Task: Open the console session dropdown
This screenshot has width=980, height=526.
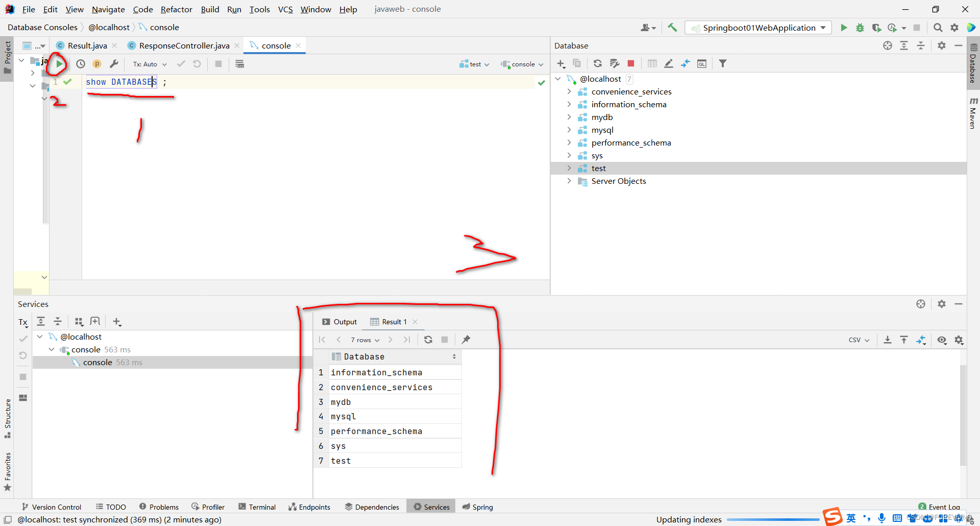Action: pos(522,64)
